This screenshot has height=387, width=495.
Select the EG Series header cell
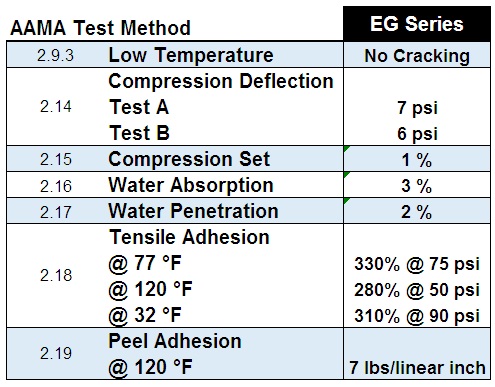417,24
